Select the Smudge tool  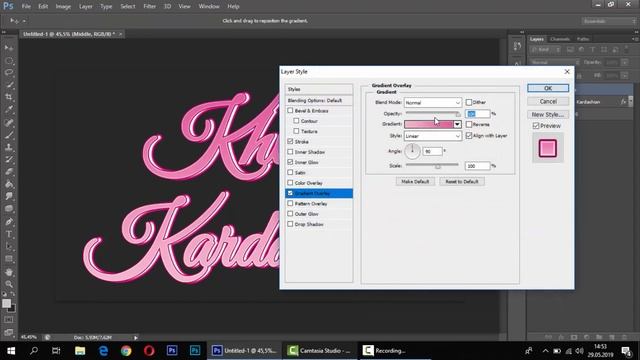tap(9, 196)
